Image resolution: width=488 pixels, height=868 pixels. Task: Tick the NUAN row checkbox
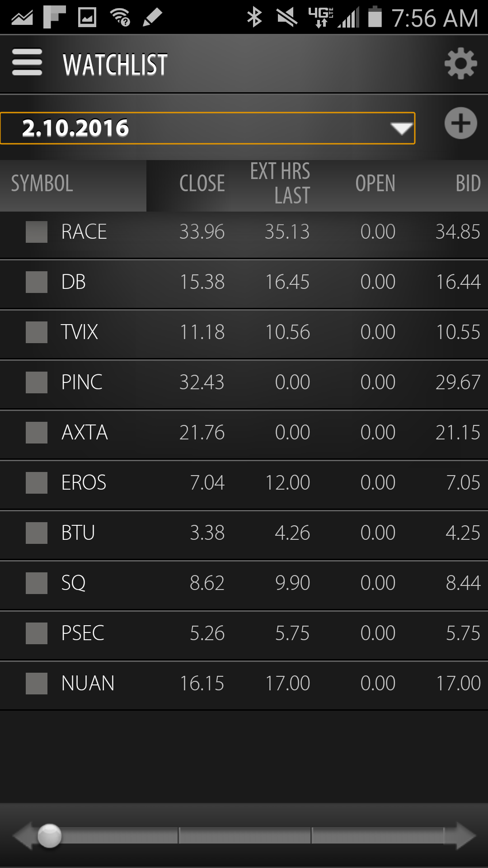[37, 684]
